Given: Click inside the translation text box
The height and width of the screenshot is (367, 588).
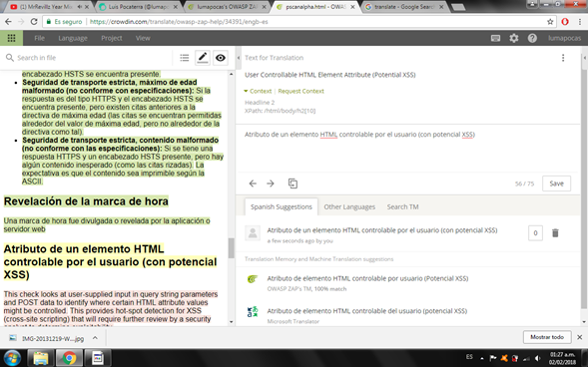Looking at the screenshot, I should [408, 149].
